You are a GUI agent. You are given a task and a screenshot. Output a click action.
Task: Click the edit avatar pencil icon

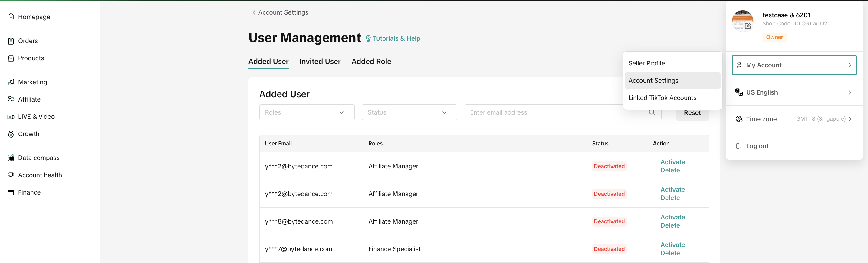click(x=748, y=26)
